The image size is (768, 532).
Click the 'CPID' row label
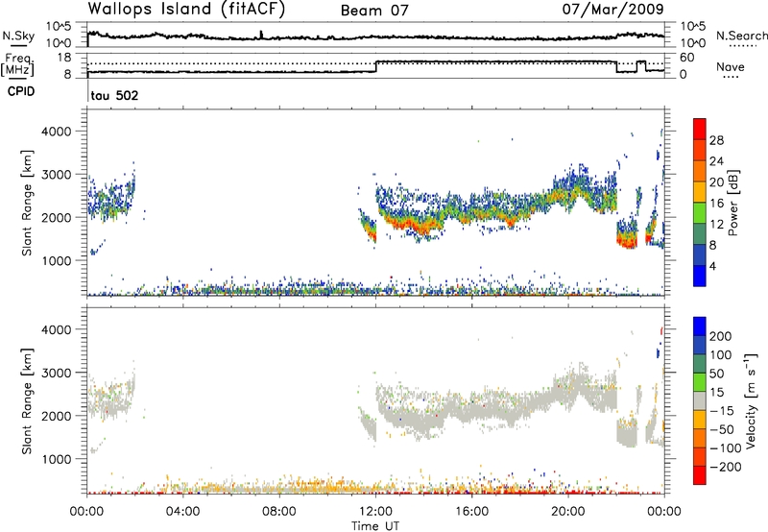coord(21,91)
